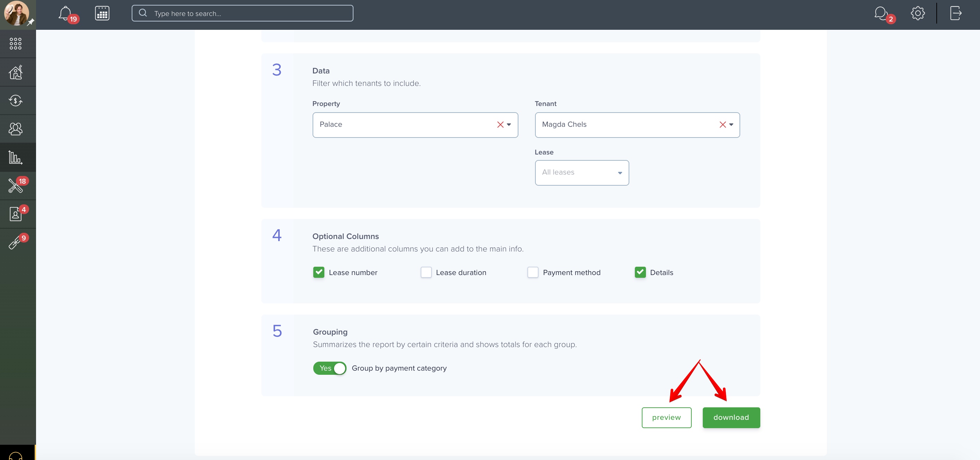Click the download button
Image resolution: width=980 pixels, height=460 pixels.
click(x=731, y=418)
